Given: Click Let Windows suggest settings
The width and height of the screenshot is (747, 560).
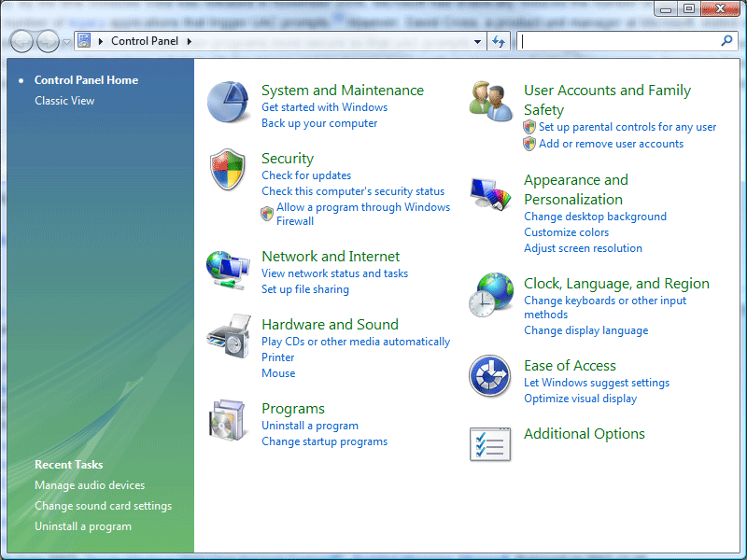Looking at the screenshot, I should (597, 383).
